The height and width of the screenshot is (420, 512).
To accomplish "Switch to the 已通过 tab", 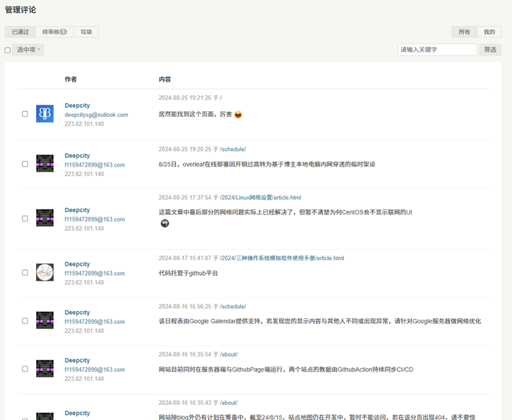I will click(x=20, y=32).
